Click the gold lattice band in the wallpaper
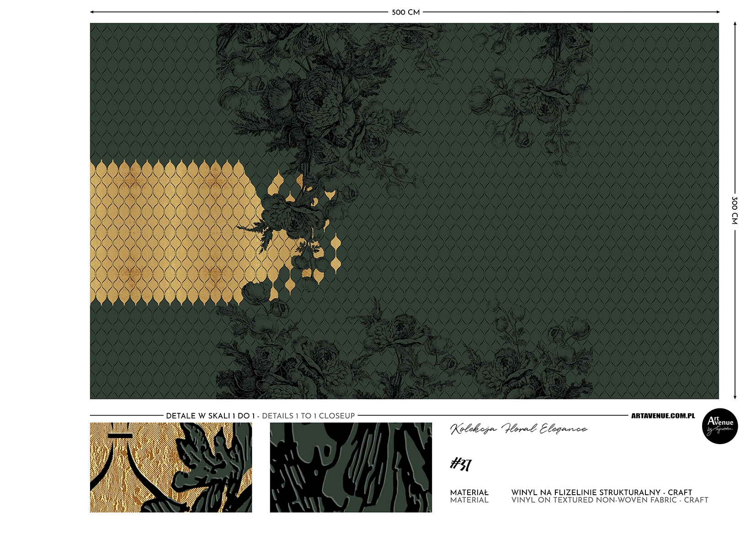 (x=174, y=233)
